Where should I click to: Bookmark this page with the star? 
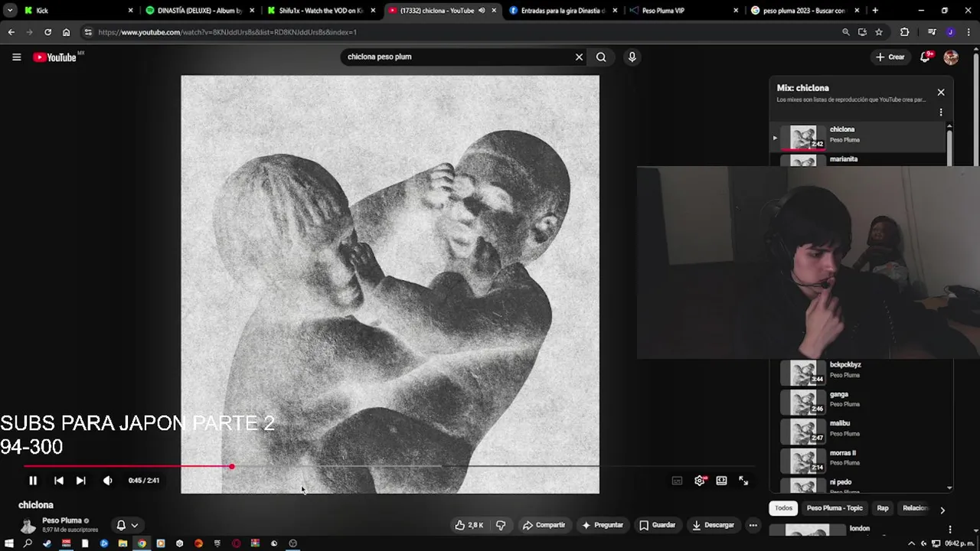coord(879,32)
